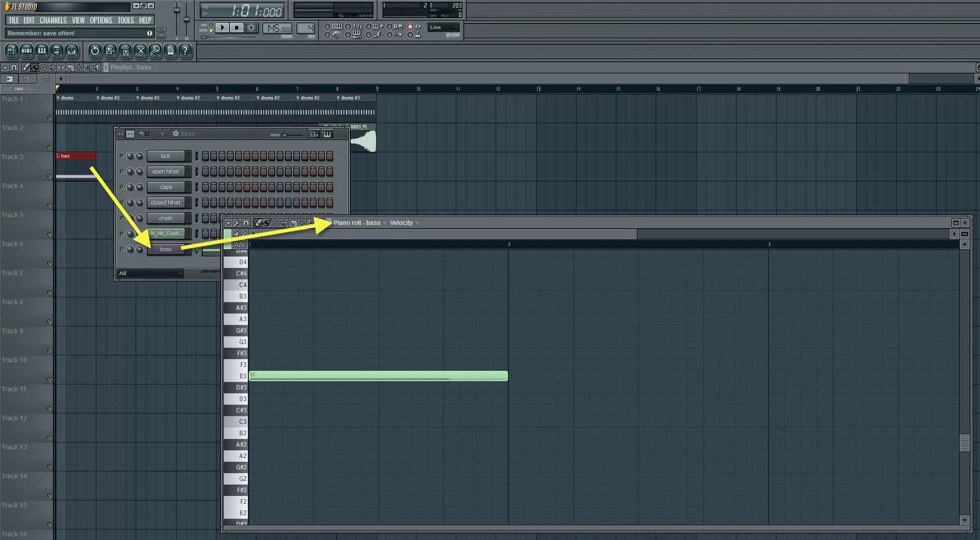The height and width of the screenshot is (540, 980).
Task: Click the Stop button in the transport
Action: point(237,27)
